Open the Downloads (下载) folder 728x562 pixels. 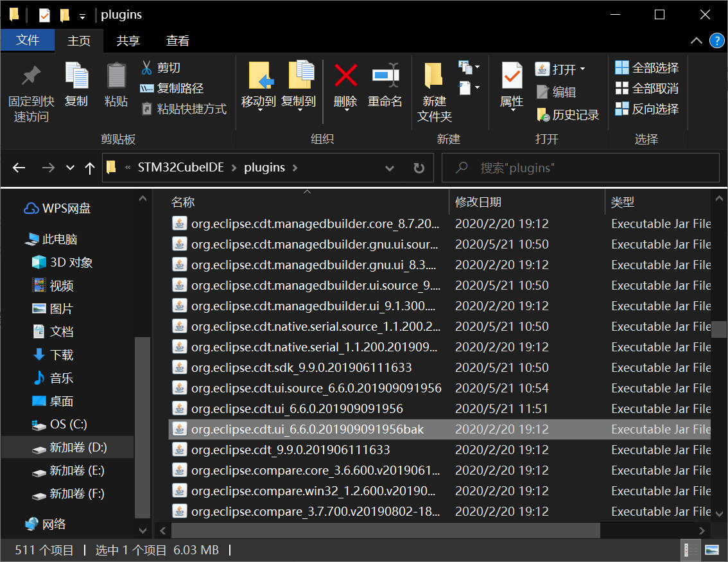[x=53, y=355]
